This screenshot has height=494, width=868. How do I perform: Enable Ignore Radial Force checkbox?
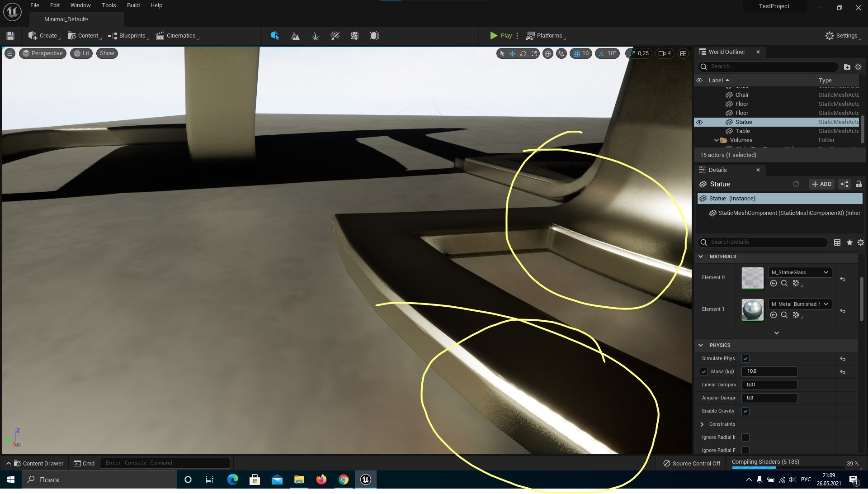click(x=745, y=451)
